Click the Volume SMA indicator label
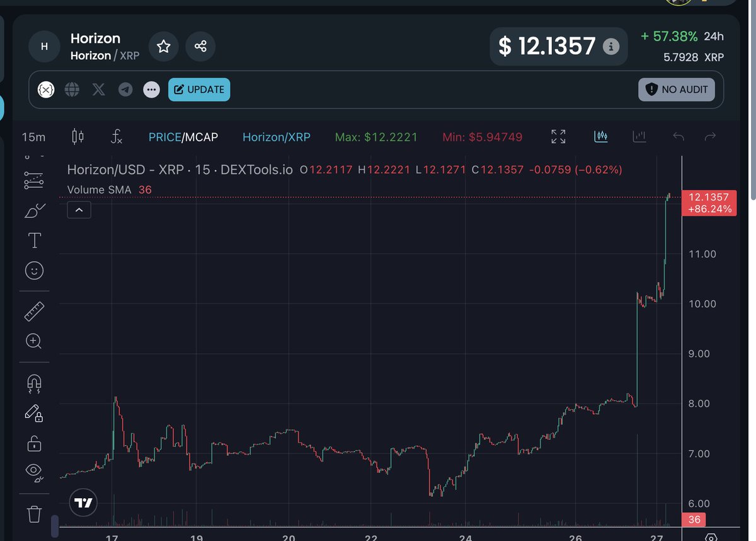The height and width of the screenshot is (541, 756). (x=99, y=189)
